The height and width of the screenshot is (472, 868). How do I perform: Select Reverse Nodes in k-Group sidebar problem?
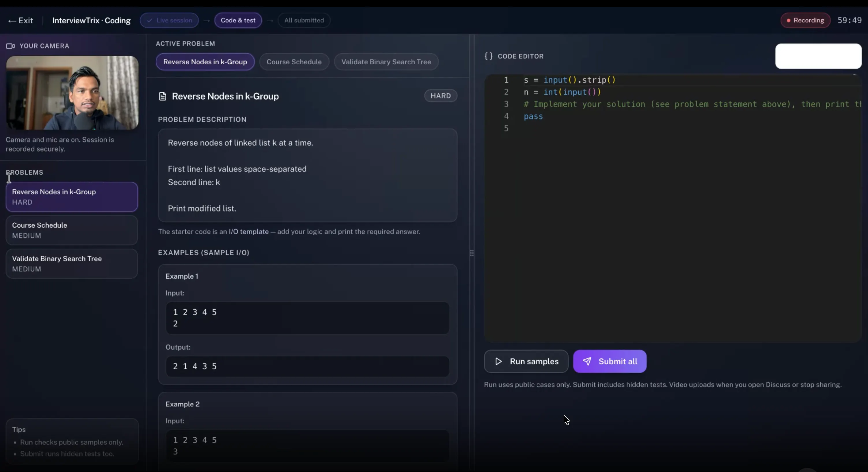[72, 197]
